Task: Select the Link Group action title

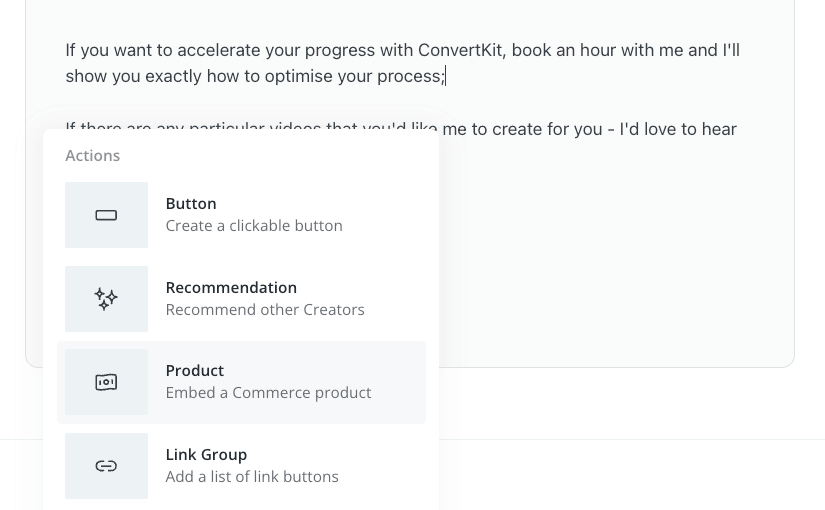Action: click(x=206, y=455)
